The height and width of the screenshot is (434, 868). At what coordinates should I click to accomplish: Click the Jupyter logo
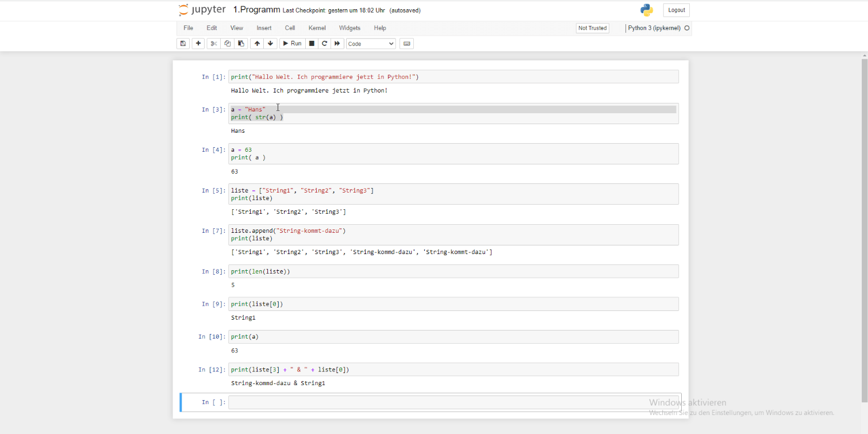tap(202, 10)
